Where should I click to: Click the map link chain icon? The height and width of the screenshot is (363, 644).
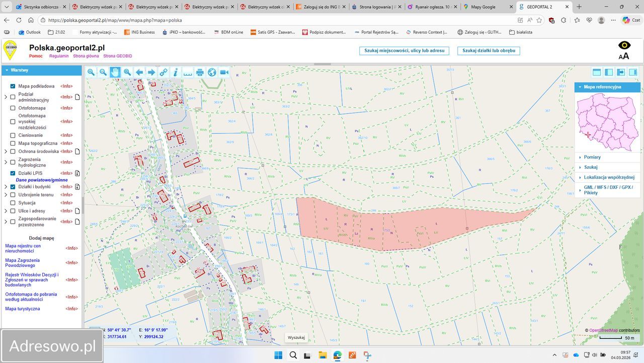tap(164, 72)
